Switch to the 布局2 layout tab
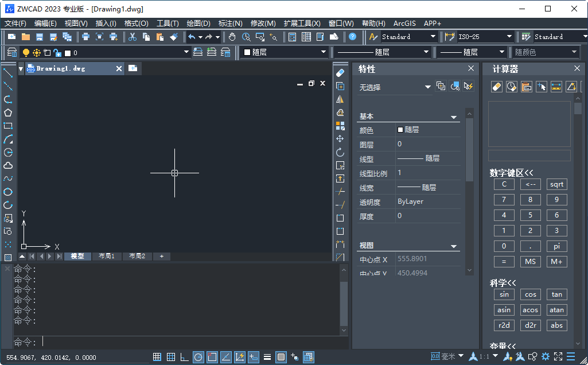Viewport: 588px width, 365px height. (x=137, y=256)
